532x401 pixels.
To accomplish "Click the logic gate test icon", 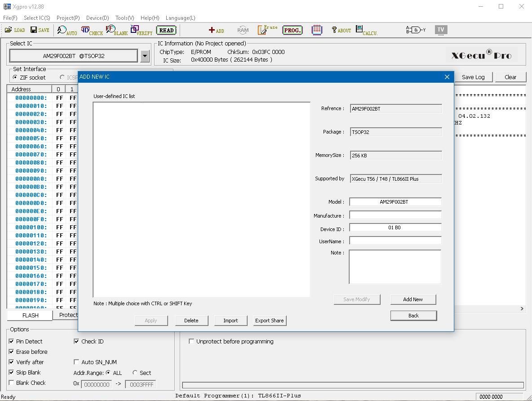I will (x=416, y=30).
